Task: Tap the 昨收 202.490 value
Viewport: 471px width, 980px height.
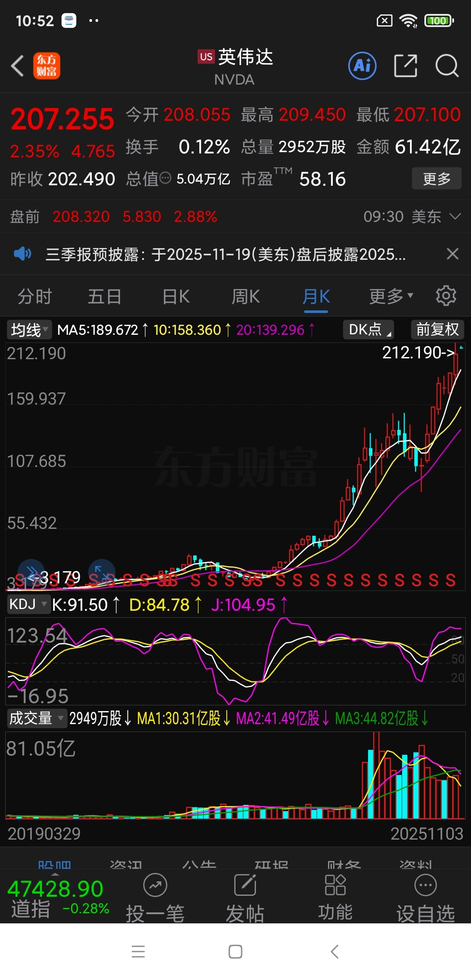Action: pyautogui.click(x=82, y=179)
